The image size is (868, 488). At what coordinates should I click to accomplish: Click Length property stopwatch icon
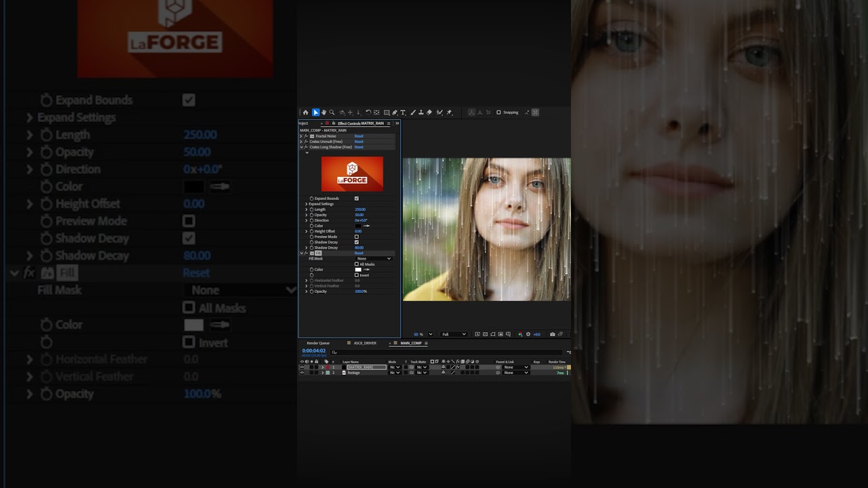(x=312, y=209)
